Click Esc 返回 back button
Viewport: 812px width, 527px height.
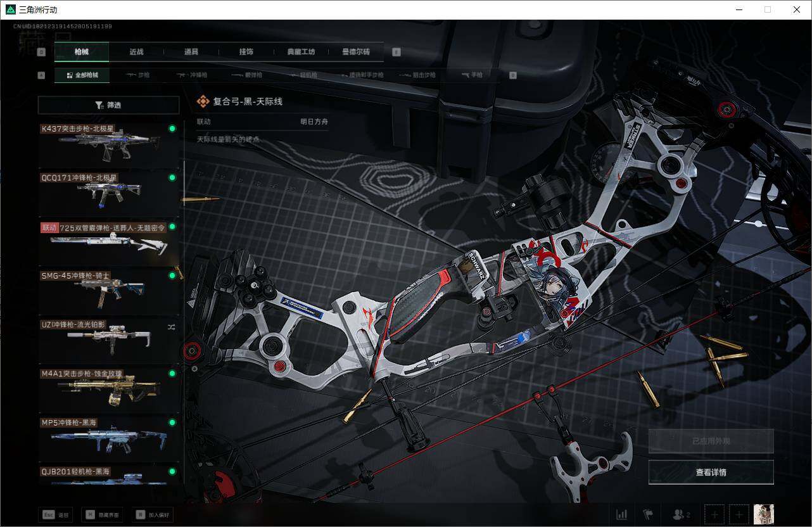55,515
